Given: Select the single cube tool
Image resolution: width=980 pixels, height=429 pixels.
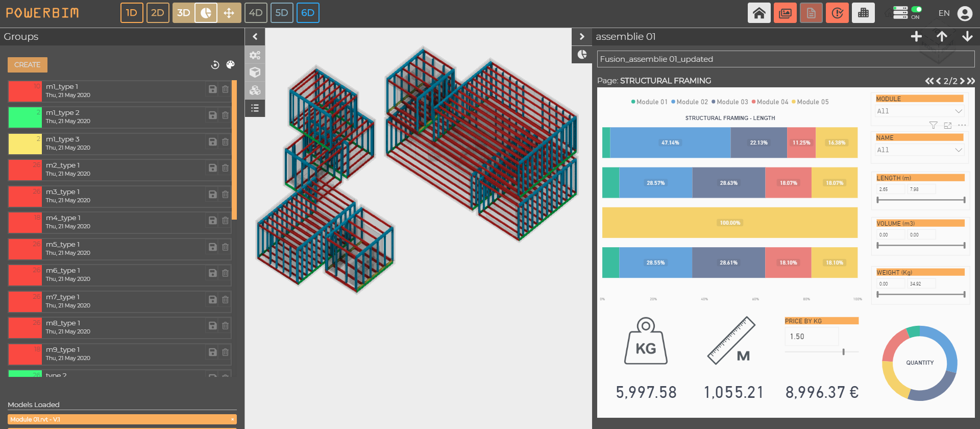Looking at the screenshot, I should (x=255, y=73).
